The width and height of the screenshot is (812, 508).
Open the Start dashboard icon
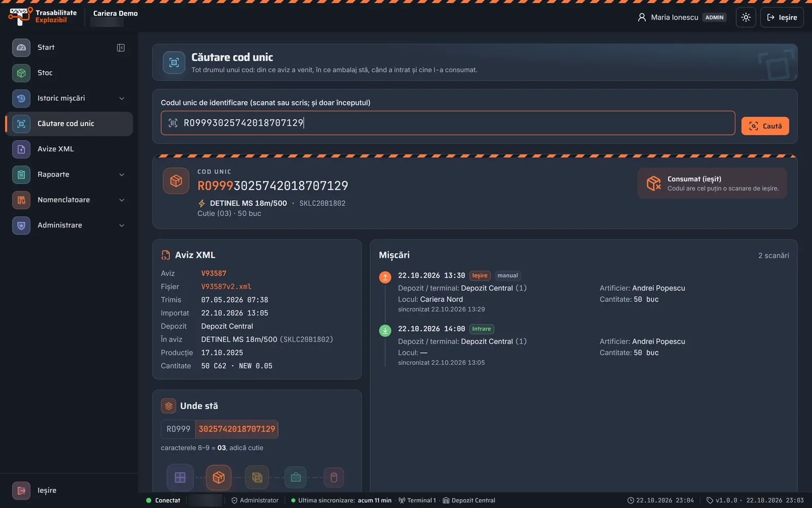[x=21, y=47]
